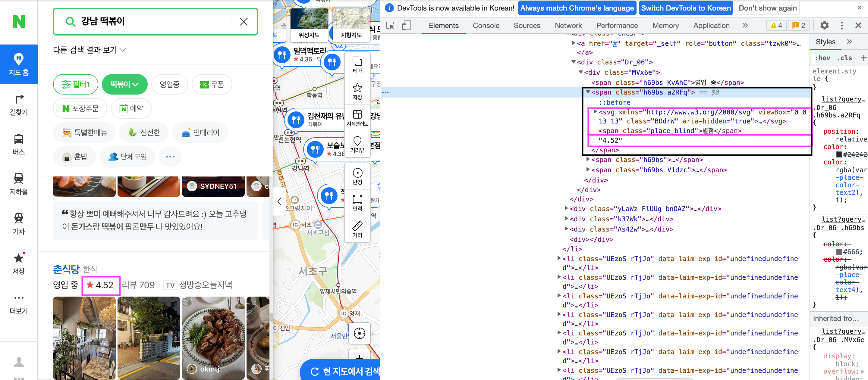Expand the svg BDdrW node

pos(596,112)
